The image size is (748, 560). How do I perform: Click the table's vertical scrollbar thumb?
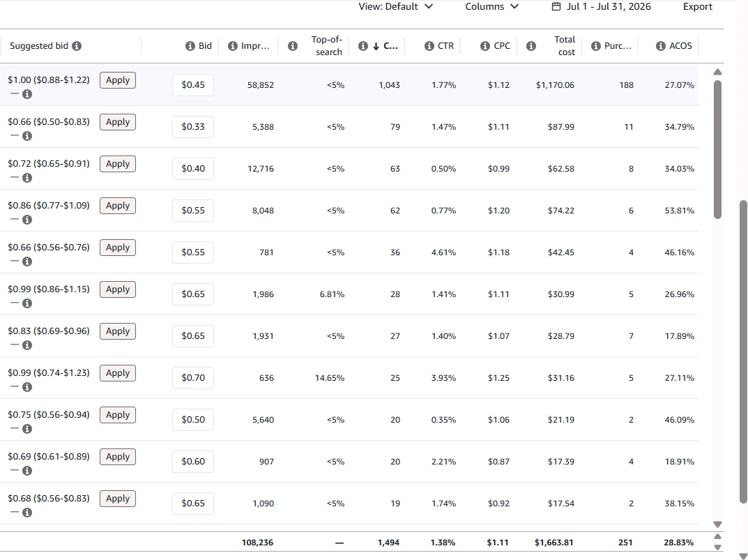[717, 149]
